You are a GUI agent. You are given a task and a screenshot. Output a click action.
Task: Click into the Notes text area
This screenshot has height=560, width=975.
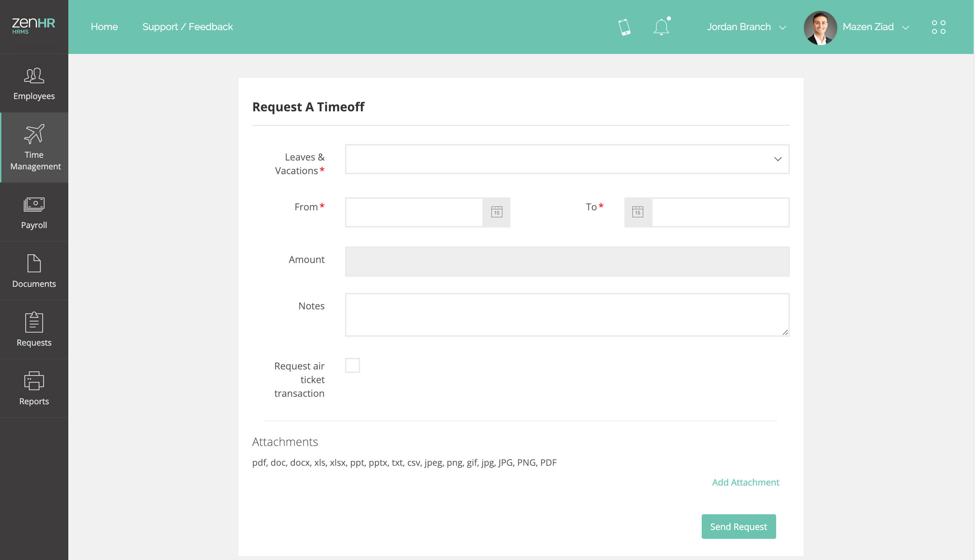point(567,314)
